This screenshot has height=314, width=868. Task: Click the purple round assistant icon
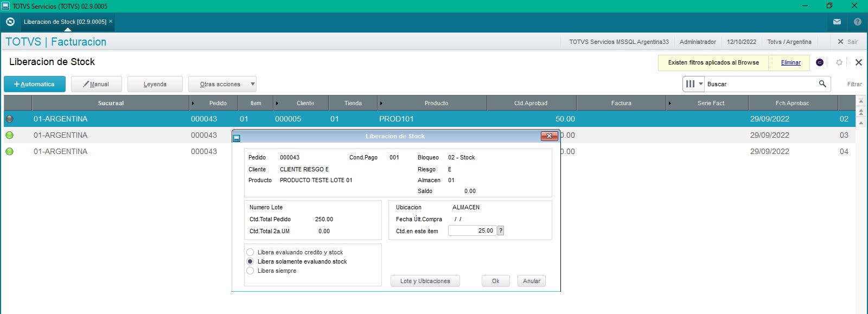[x=820, y=62]
